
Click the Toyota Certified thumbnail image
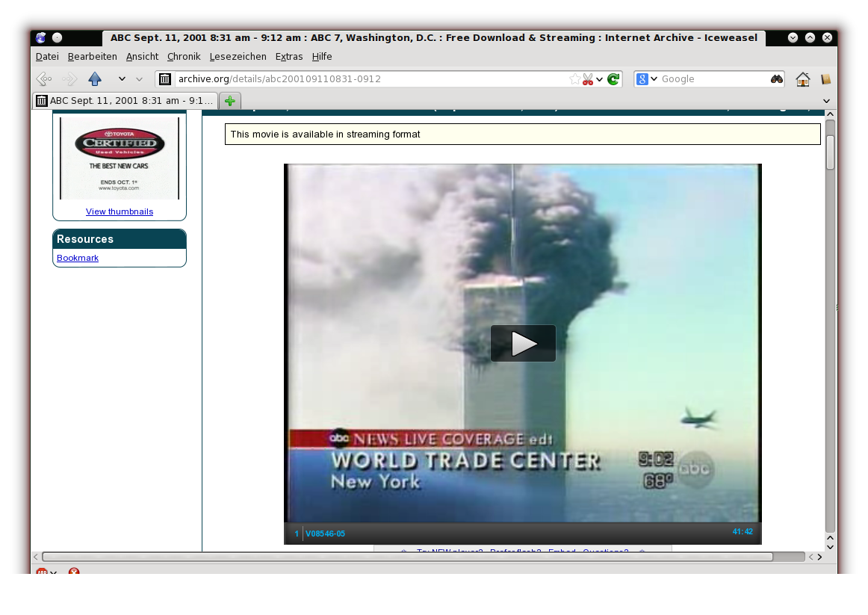(x=120, y=158)
